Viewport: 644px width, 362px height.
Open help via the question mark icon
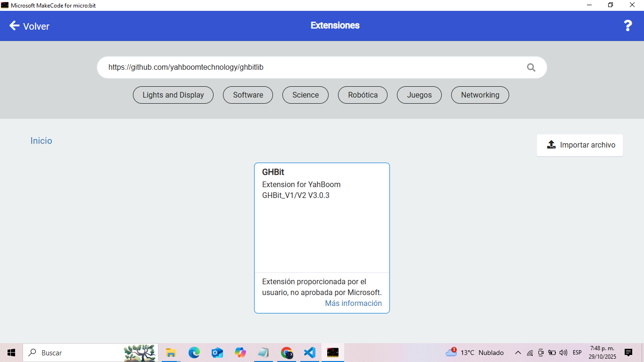pos(627,26)
